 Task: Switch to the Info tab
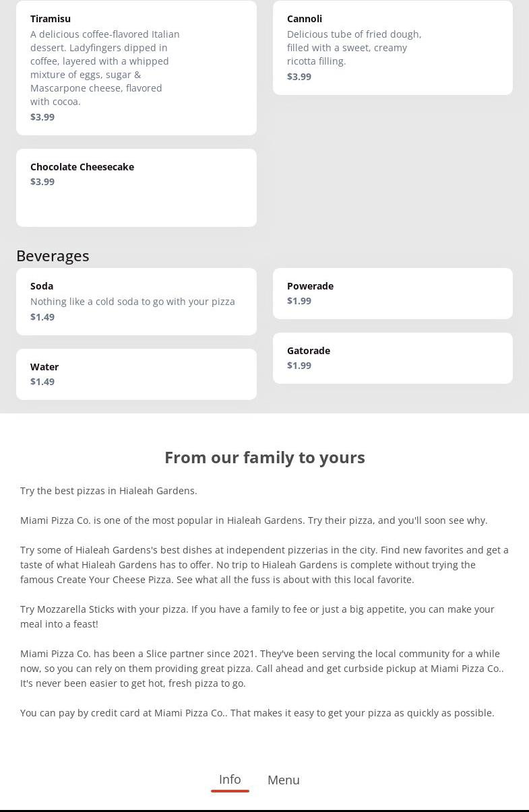[x=230, y=780]
